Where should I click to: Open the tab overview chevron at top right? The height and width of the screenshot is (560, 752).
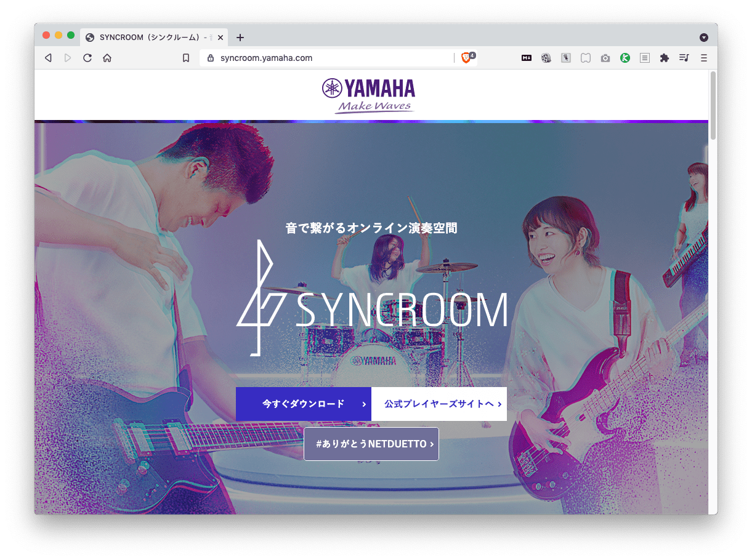[x=704, y=37]
